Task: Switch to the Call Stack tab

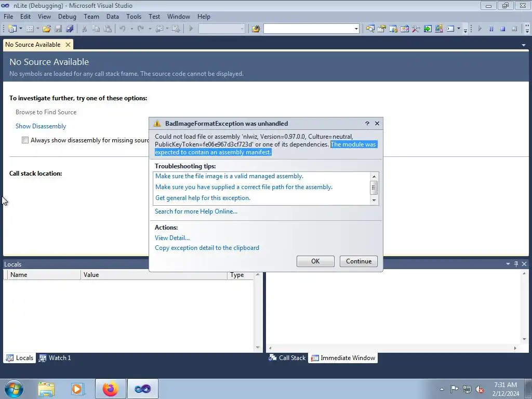Action: (x=287, y=358)
